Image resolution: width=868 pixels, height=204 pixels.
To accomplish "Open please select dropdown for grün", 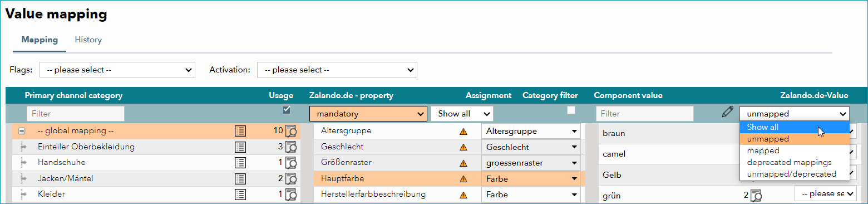I will (826, 194).
